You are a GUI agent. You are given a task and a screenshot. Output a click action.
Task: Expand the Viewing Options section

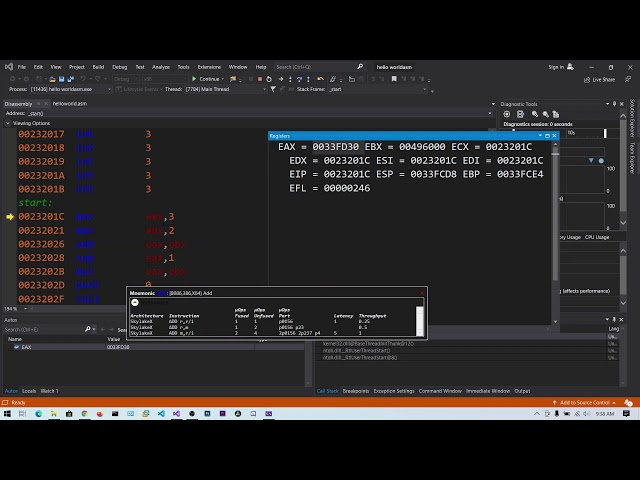click(8, 123)
